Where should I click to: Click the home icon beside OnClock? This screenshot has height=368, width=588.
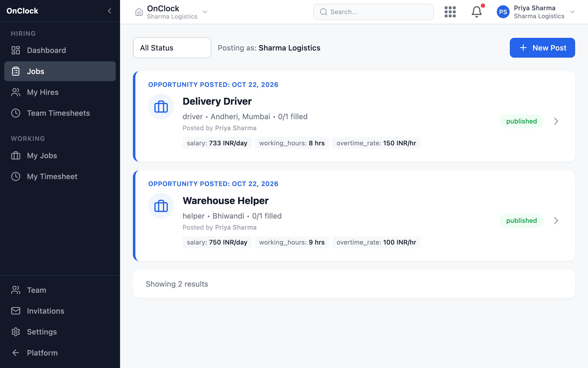tap(139, 12)
